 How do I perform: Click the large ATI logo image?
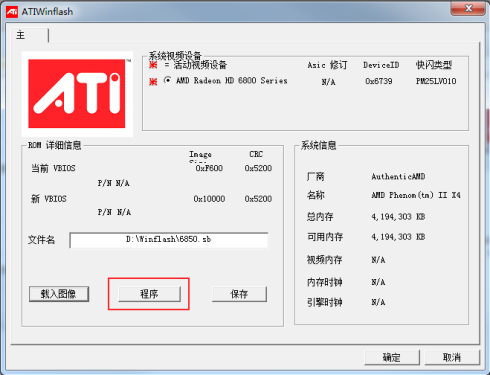click(77, 94)
